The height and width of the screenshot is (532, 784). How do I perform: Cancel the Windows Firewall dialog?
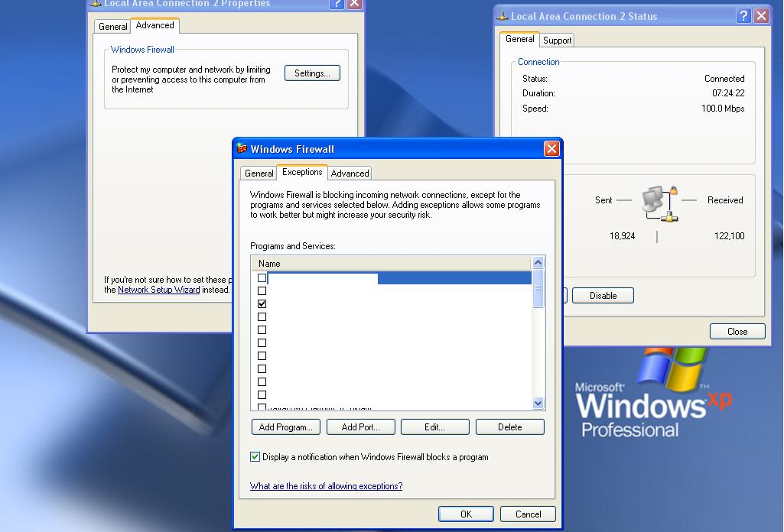click(x=528, y=514)
